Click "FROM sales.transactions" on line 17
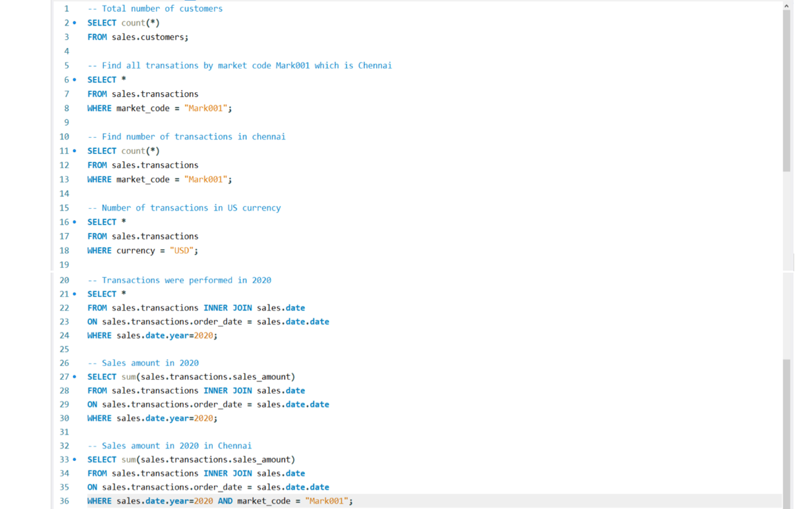The width and height of the screenshot is (812, 509). pos(143,236)
